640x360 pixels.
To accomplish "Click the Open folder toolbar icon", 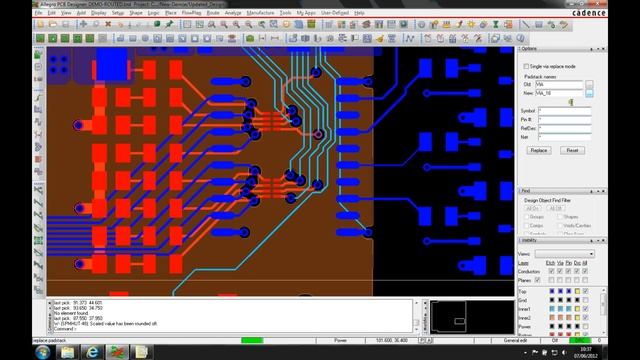I will point(53,24).
